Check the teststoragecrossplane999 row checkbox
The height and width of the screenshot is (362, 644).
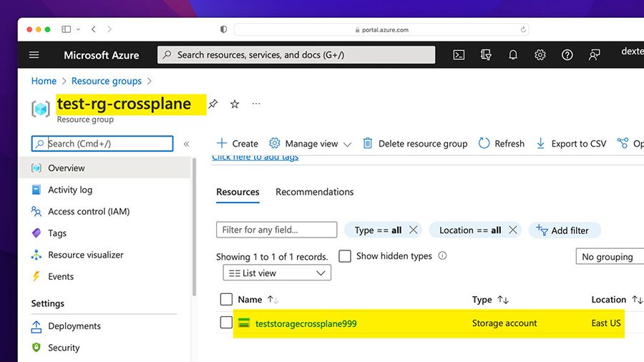coord(226,323)
